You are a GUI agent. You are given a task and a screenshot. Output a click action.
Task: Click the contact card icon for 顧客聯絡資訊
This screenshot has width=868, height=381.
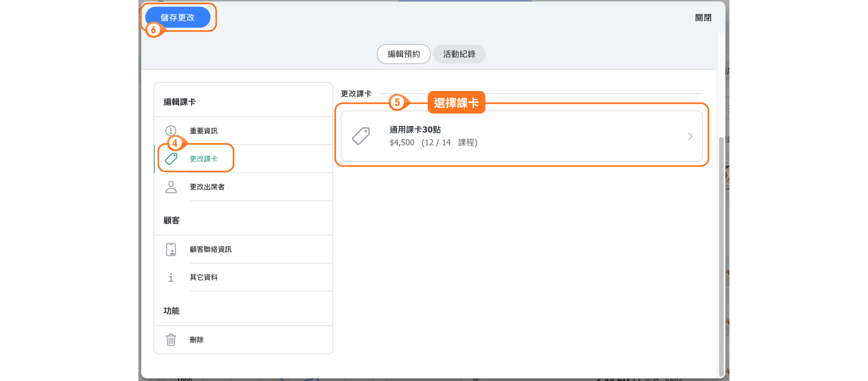pyautogui.click(x=171, y=249)
